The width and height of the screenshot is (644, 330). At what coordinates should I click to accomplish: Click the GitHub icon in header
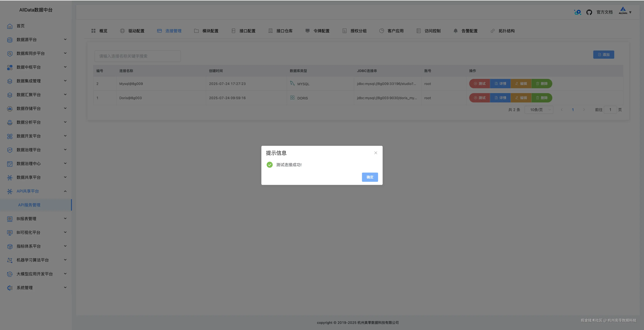(589, 12)
